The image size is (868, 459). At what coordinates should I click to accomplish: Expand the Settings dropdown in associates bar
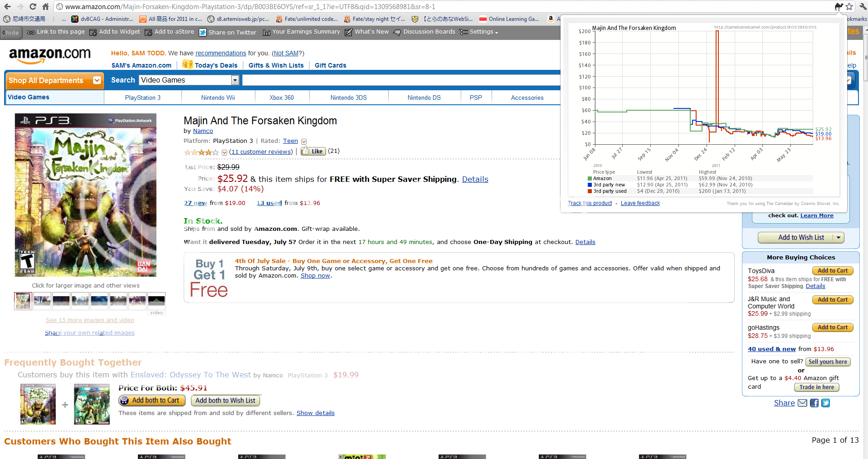click(479, 32)
